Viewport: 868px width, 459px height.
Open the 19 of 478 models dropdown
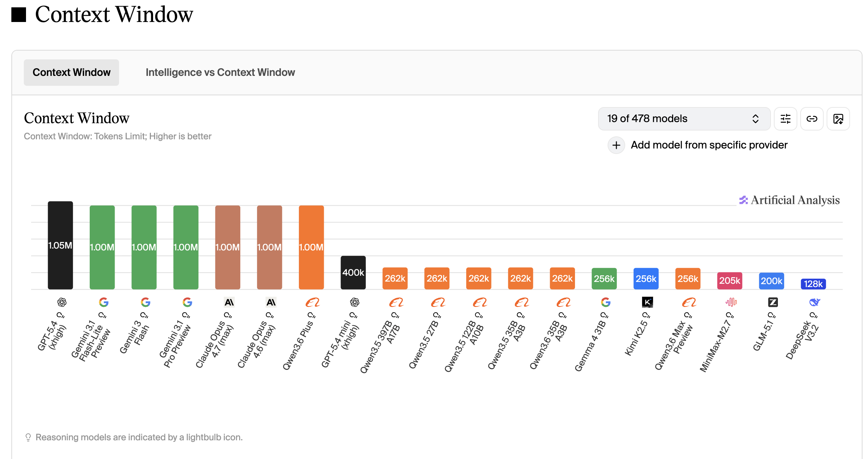point(684,119)
